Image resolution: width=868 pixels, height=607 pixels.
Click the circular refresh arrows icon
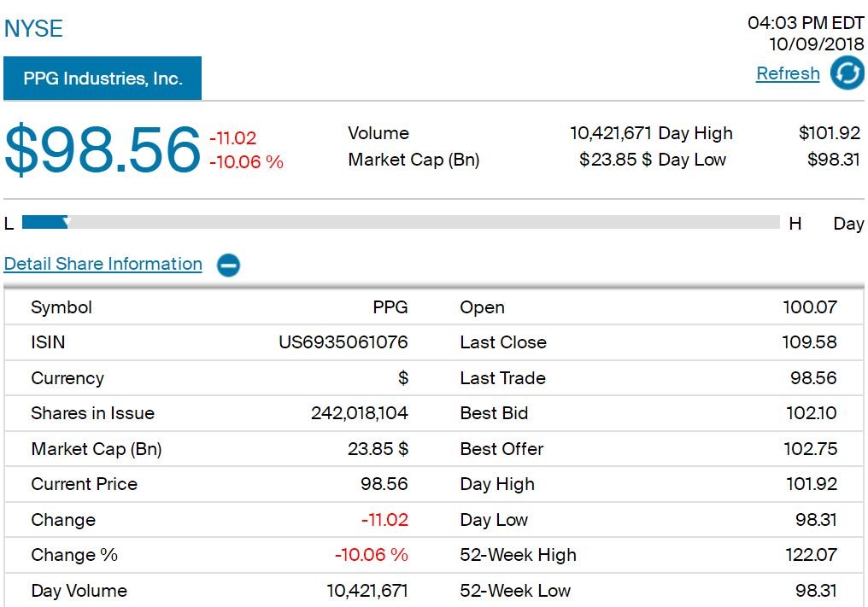pos(847,73)
